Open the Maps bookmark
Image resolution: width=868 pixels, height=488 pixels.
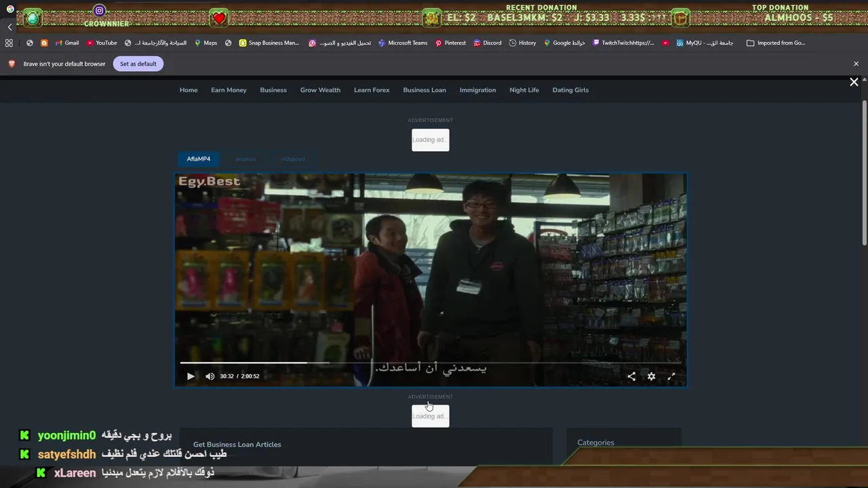(205, 43)
